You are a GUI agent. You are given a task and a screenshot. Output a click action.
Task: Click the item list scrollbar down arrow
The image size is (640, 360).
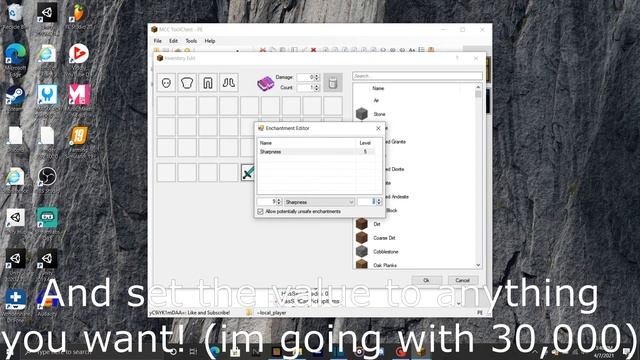pyautogui.click(x=478, y=265)
